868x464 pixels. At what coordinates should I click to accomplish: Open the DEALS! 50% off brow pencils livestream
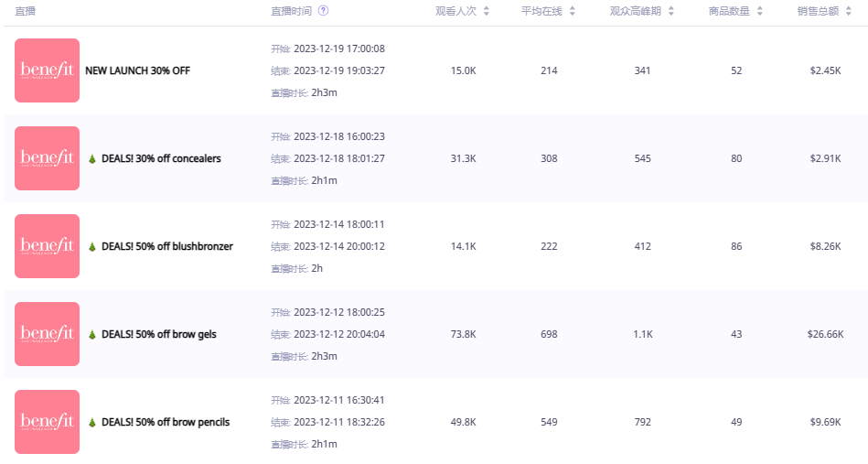(166, 422)
